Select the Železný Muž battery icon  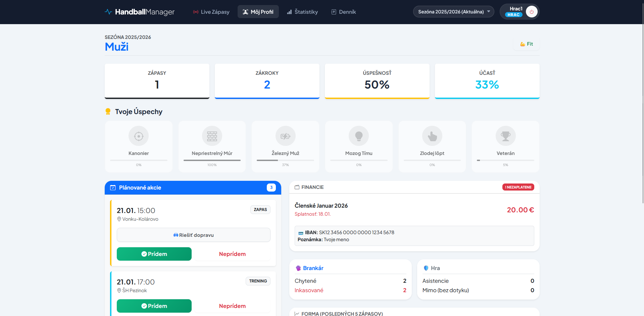pos(285,136)
